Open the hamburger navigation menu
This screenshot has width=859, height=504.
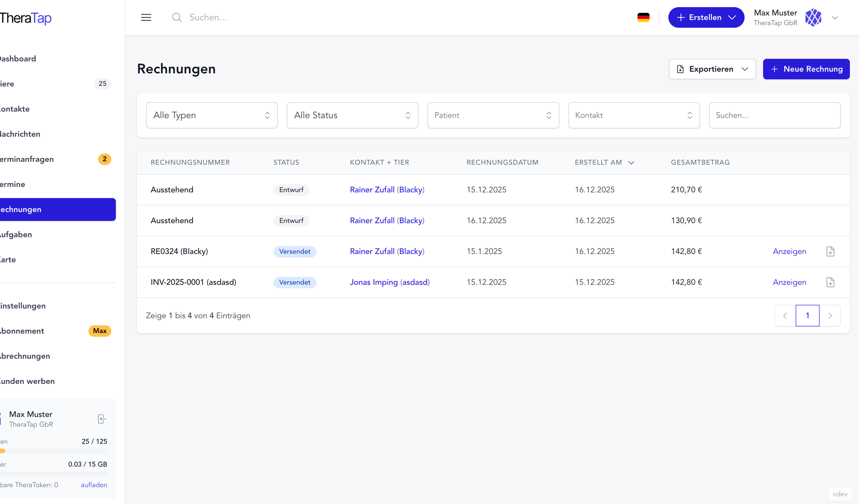tap(146, 17)
